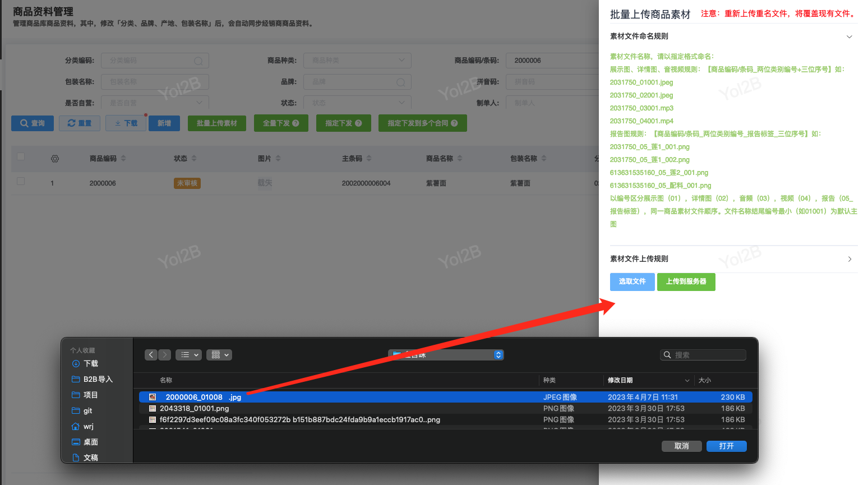Collapse the 素材文件命名规则 section
This screenshot has height=485, width=868.
point(849,36)
